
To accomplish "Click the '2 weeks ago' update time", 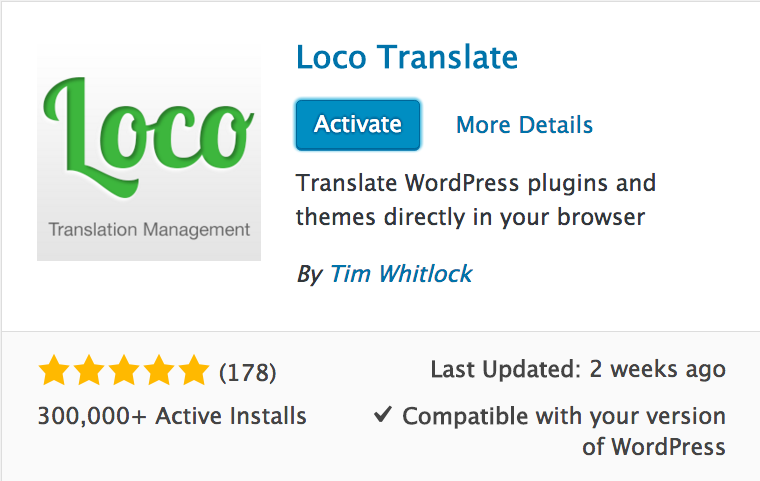I will click(657, 369).
